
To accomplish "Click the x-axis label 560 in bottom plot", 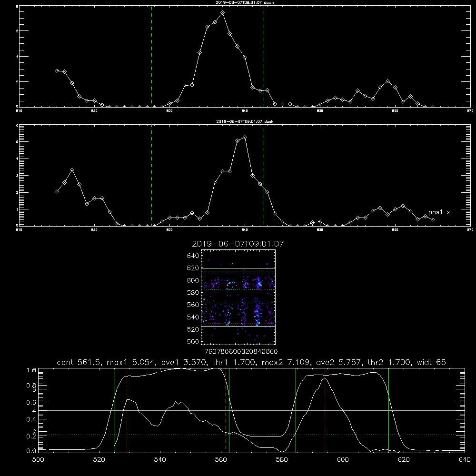I will click(x=221, y=460).
